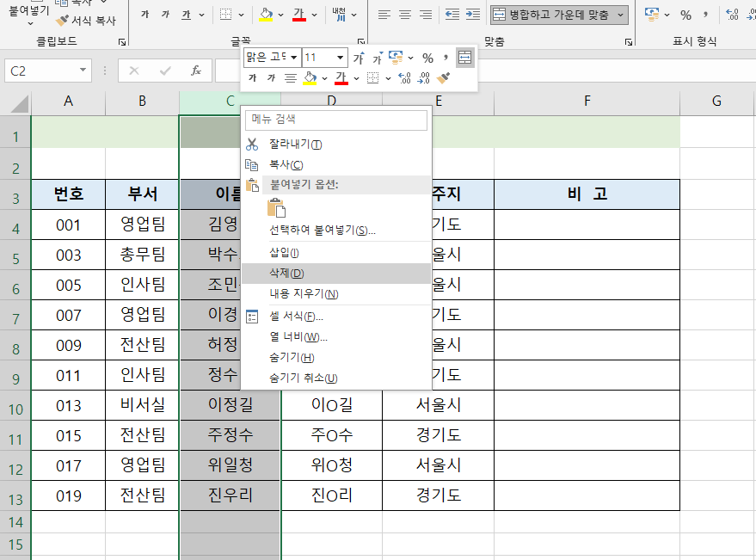
Task: Choose 복사(C) from the context menu
Action: pyautogui.click(x=335, y=164)
